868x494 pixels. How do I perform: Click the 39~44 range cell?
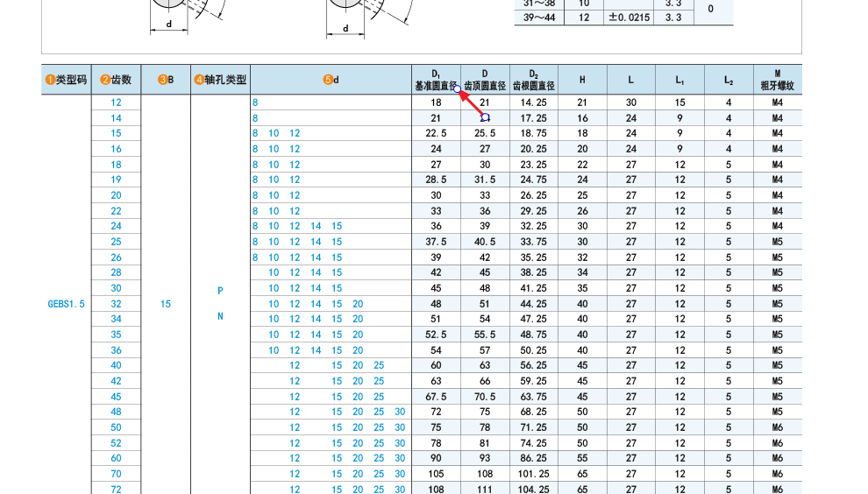click(539, 18)
